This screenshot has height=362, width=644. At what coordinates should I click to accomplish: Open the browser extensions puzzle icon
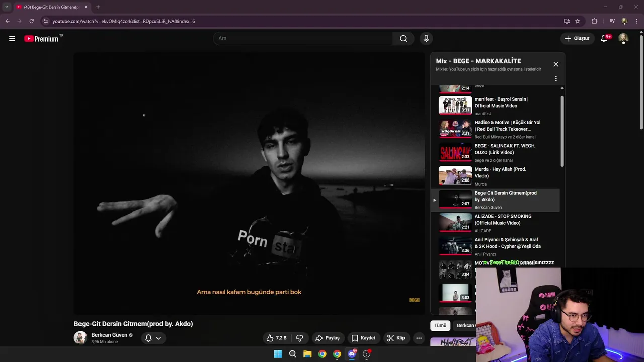click(595, 21)
